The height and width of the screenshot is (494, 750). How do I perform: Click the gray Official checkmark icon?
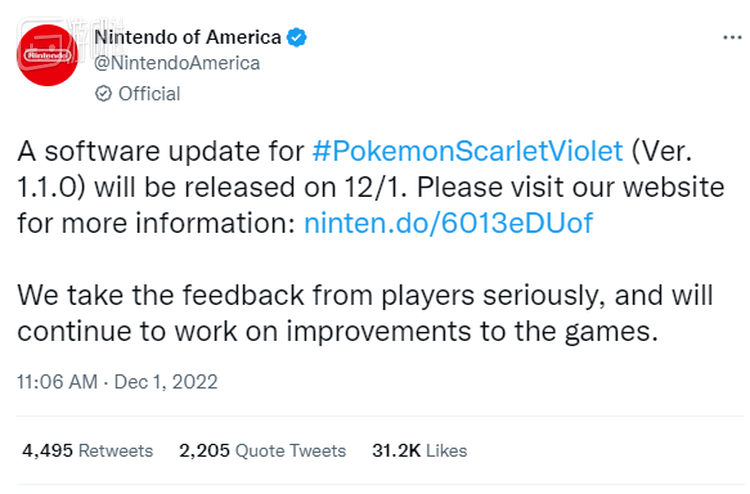[x=102, y=94]
